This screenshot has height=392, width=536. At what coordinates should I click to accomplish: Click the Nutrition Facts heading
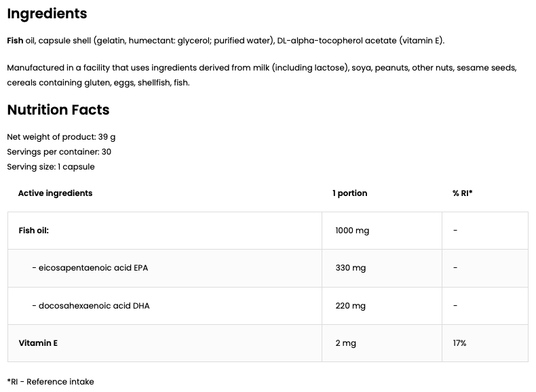(58, 110)
